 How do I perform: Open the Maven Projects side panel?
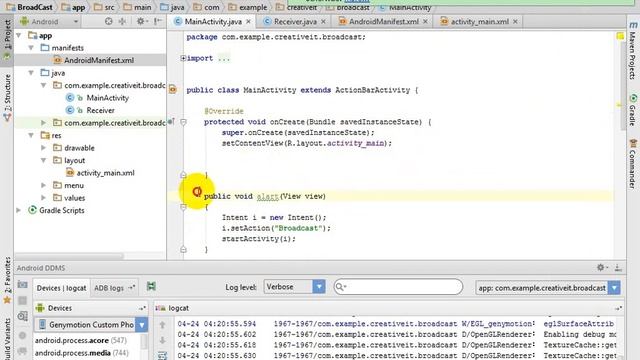(632, 51)
